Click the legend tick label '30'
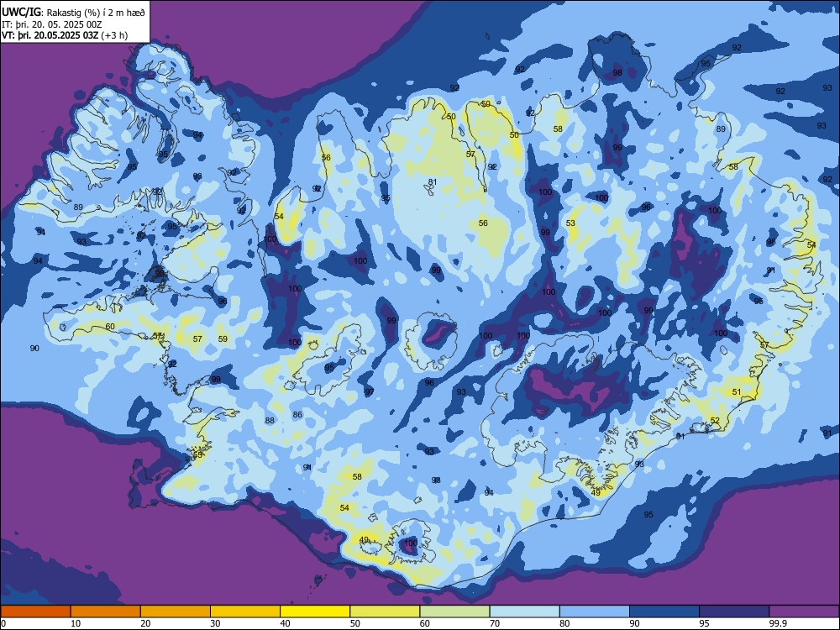 pos(215,623)
